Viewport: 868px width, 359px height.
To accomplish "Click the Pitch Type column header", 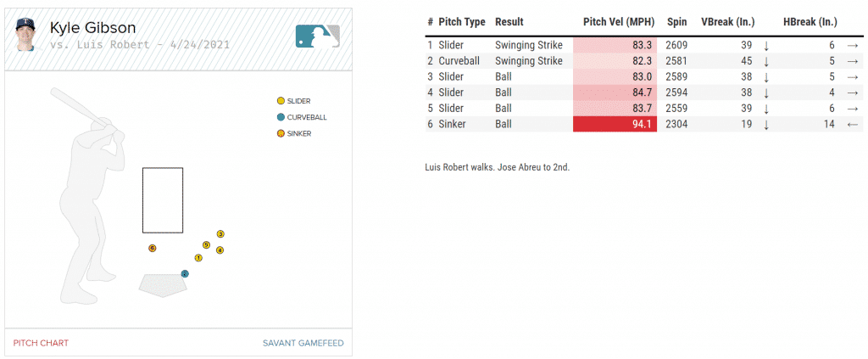I will [x=462, y=22].
